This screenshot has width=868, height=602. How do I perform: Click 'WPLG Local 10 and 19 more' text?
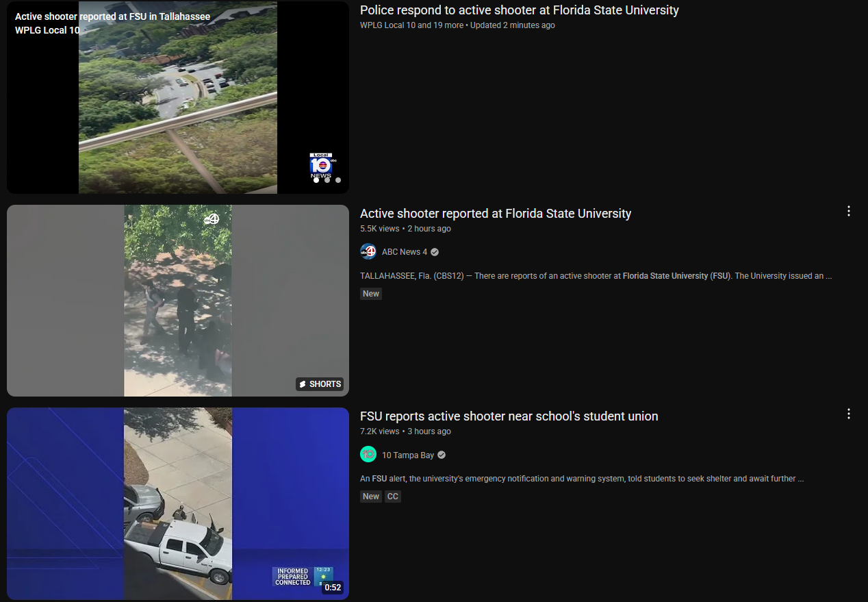(411, 25)
